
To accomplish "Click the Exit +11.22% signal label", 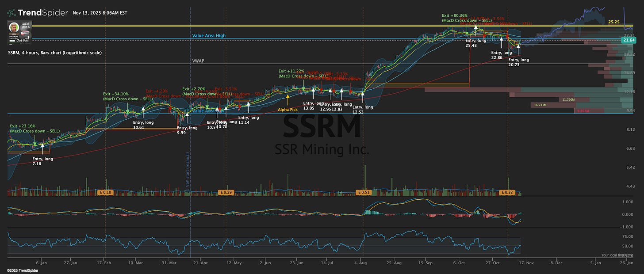I will point(303,73).
